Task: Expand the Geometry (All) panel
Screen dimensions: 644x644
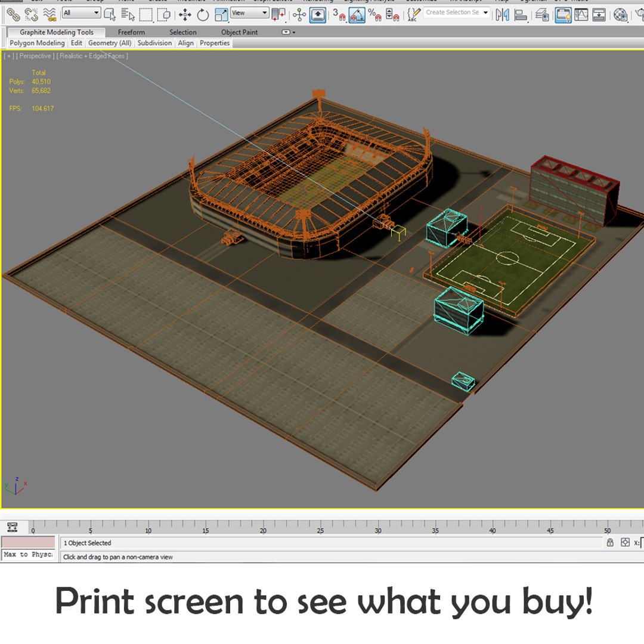Action: pos(110,43)
